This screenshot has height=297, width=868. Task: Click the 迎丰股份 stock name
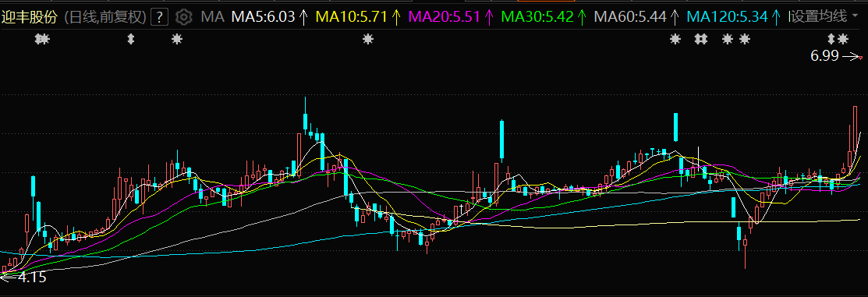click(30, 17)
